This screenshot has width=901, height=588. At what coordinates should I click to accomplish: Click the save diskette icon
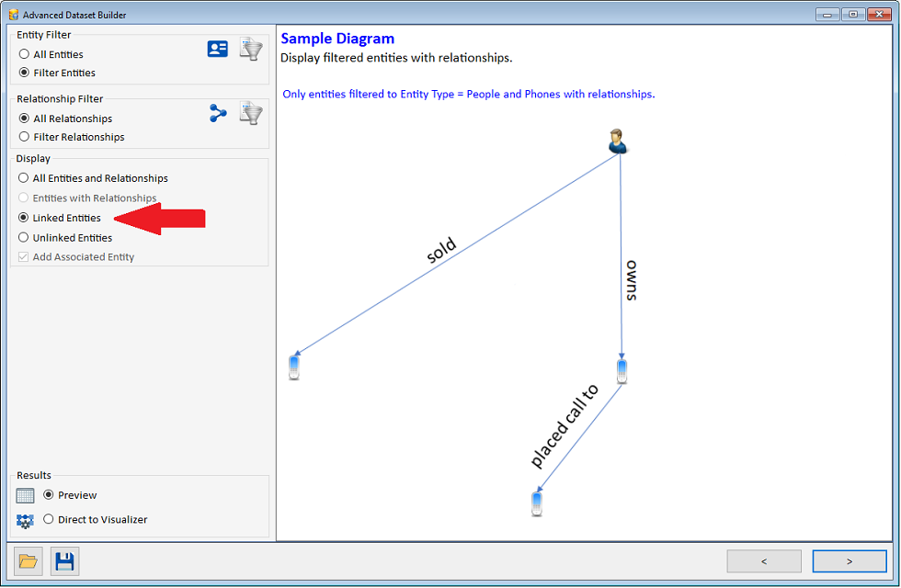[x=64, y=560]
